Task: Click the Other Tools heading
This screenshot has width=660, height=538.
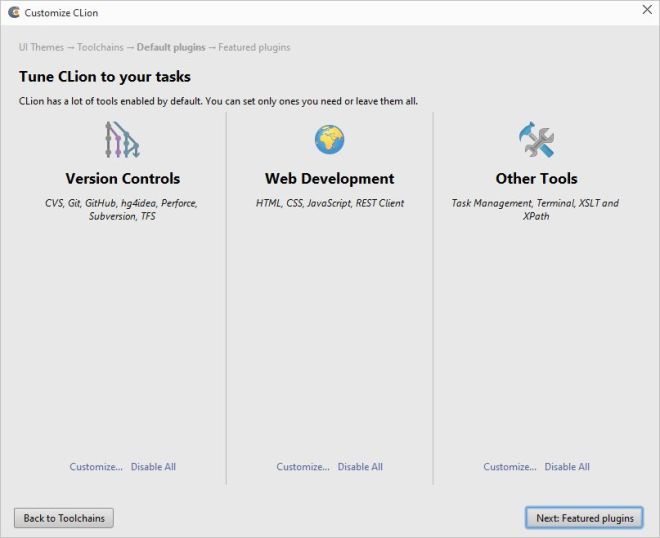Action: point(536,179)
